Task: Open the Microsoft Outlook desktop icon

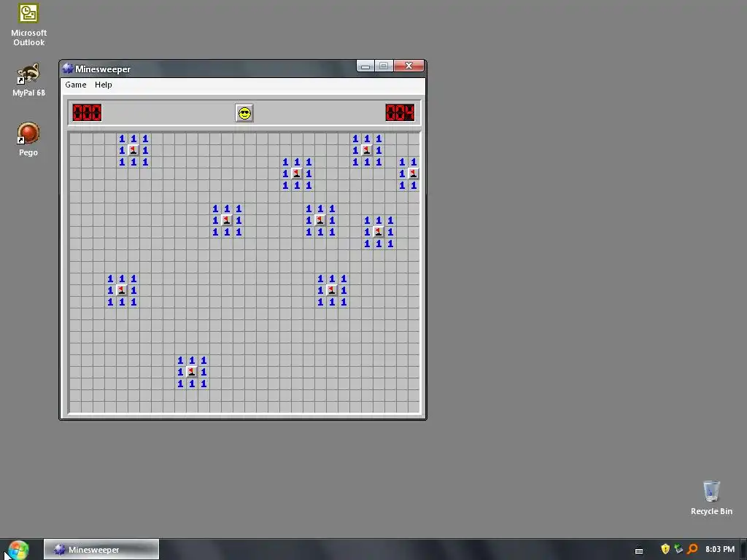Action: (28, 25)
